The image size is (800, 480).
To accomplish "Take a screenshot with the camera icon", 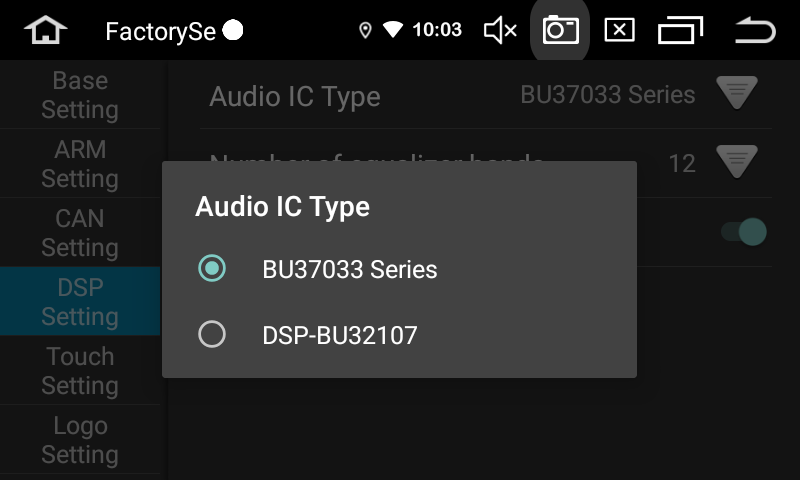I will 561,31.
